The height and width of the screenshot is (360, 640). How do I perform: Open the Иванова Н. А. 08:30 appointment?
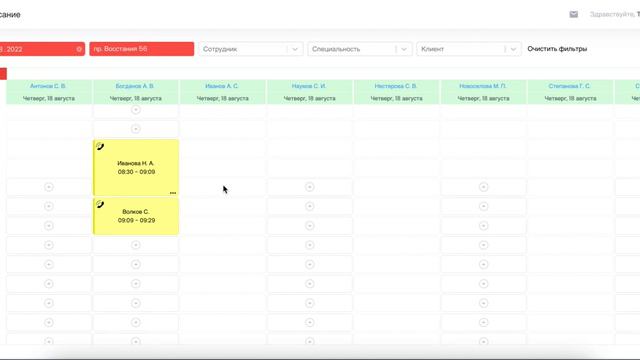(x=136, y=167)
